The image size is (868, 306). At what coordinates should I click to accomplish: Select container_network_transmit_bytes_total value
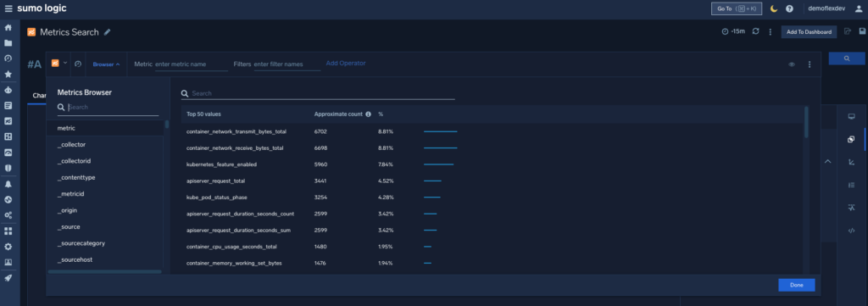click(x=236, y=131)
